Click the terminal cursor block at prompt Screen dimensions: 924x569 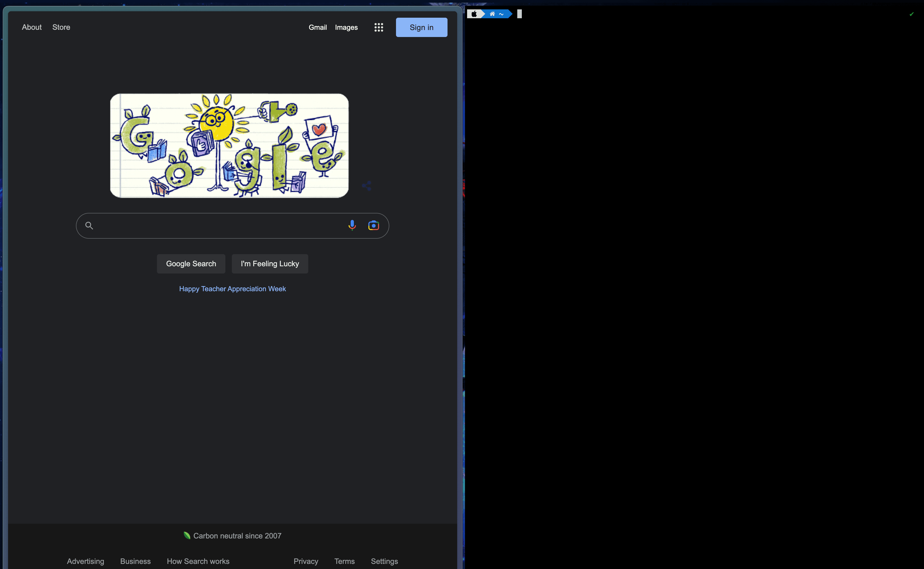(x=519, y=14)
